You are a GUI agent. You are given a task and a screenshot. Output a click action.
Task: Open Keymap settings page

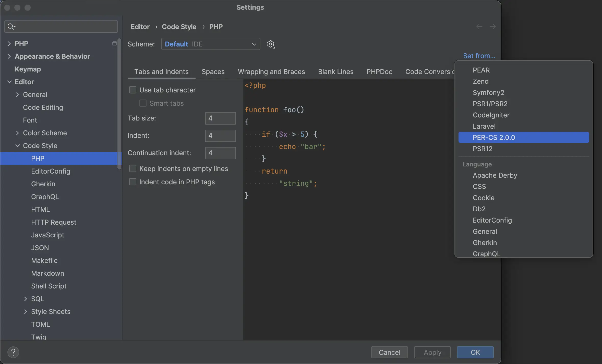tap(28, 69)
